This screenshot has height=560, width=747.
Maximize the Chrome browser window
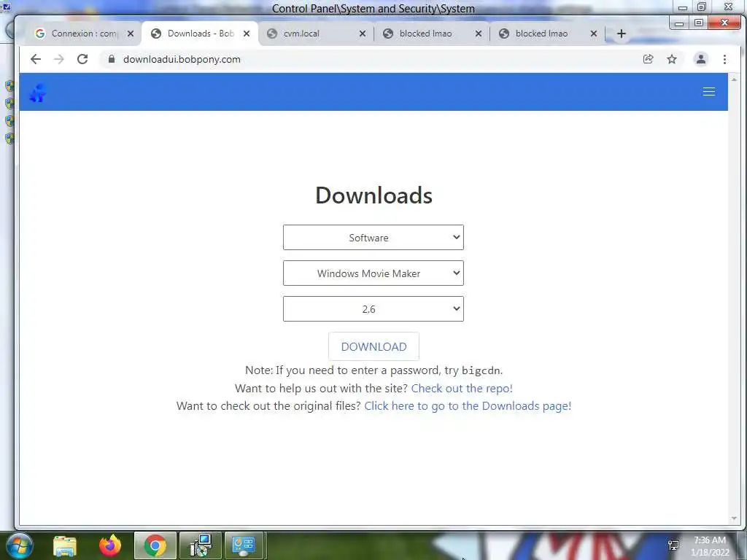point(698,23)
